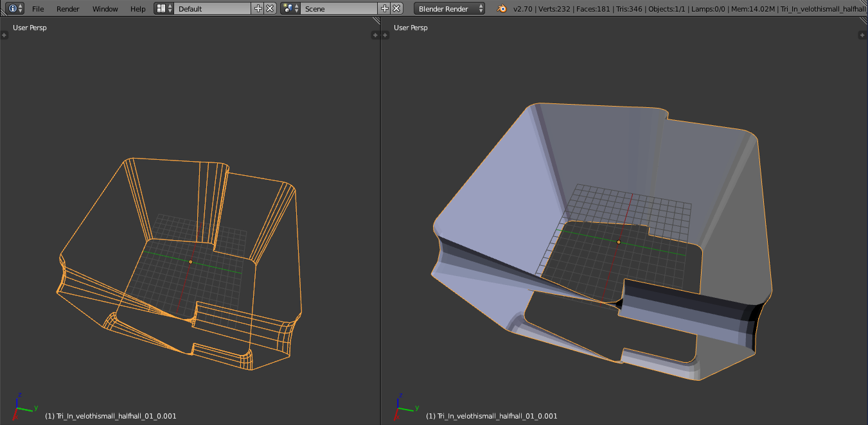Click the Scene name field
Viewport: 868px width, 425px height.
tap(339, 8)
